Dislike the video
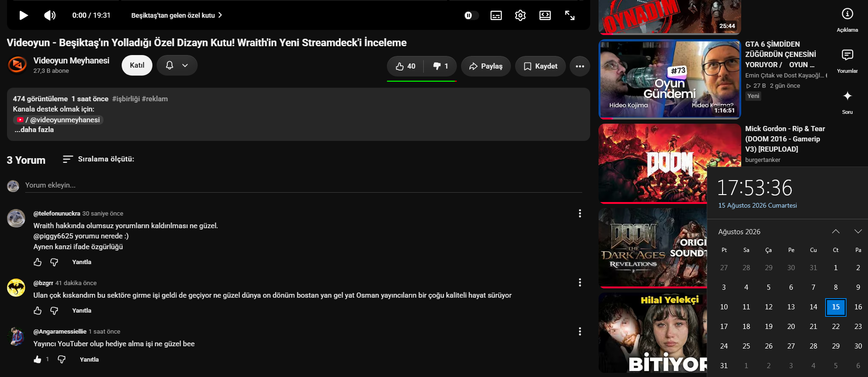The height and width of the screenshot is (377, 868). click(441, 66)
